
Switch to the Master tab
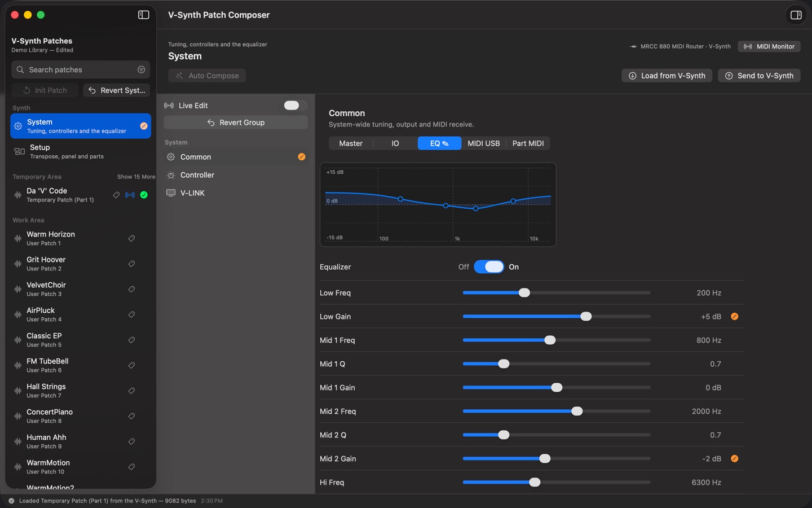tap(351, 143)
